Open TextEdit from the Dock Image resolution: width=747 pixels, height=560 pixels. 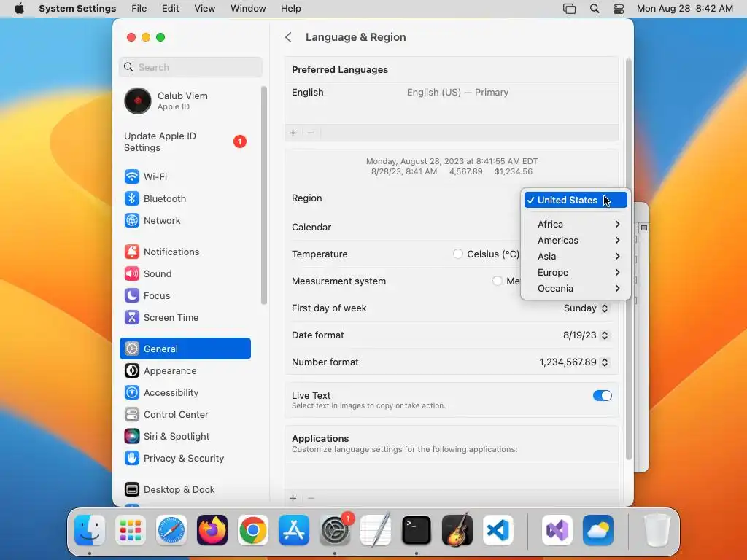point(376,530)
